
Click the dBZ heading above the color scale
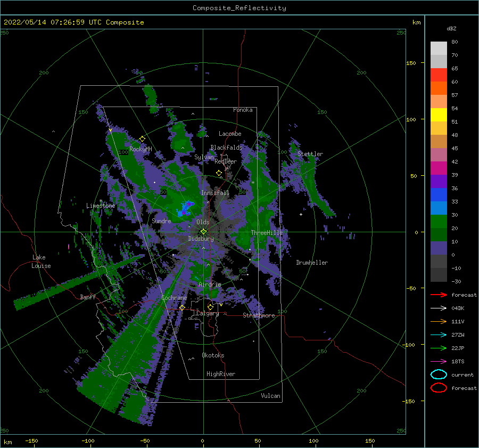451,28
